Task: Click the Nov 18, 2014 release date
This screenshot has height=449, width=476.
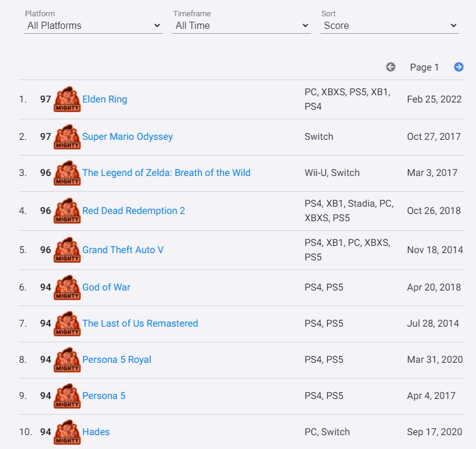Action: [435, 250]
